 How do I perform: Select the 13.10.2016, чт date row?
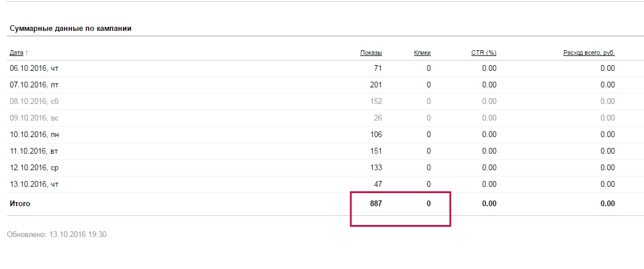(34, 184)
